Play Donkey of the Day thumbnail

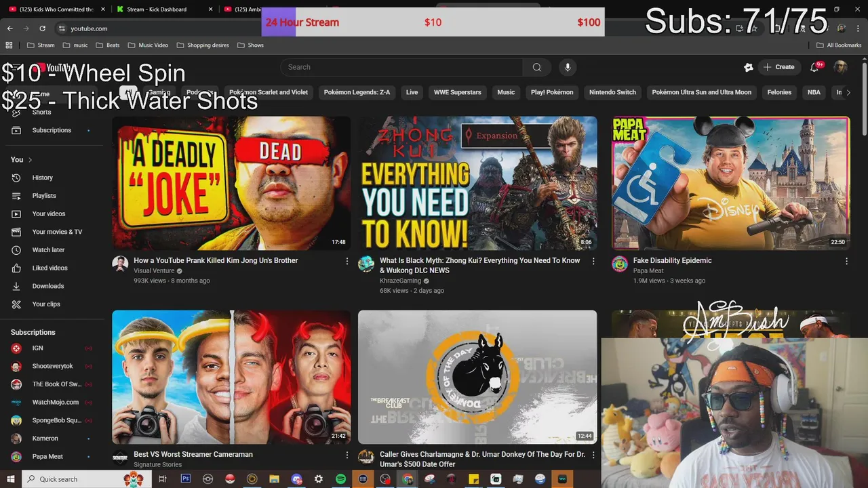coord(477,377)
